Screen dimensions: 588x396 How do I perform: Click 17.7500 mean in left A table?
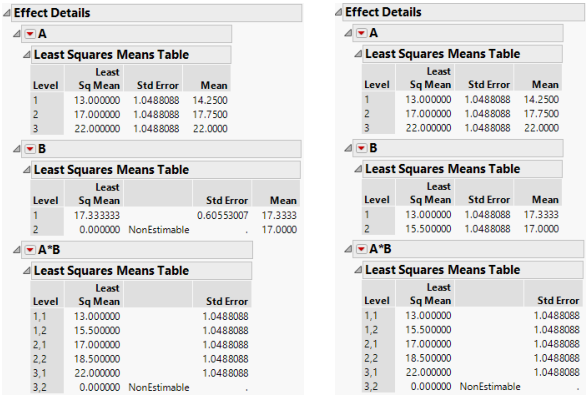pyautogui.click(x=210, y=115)
